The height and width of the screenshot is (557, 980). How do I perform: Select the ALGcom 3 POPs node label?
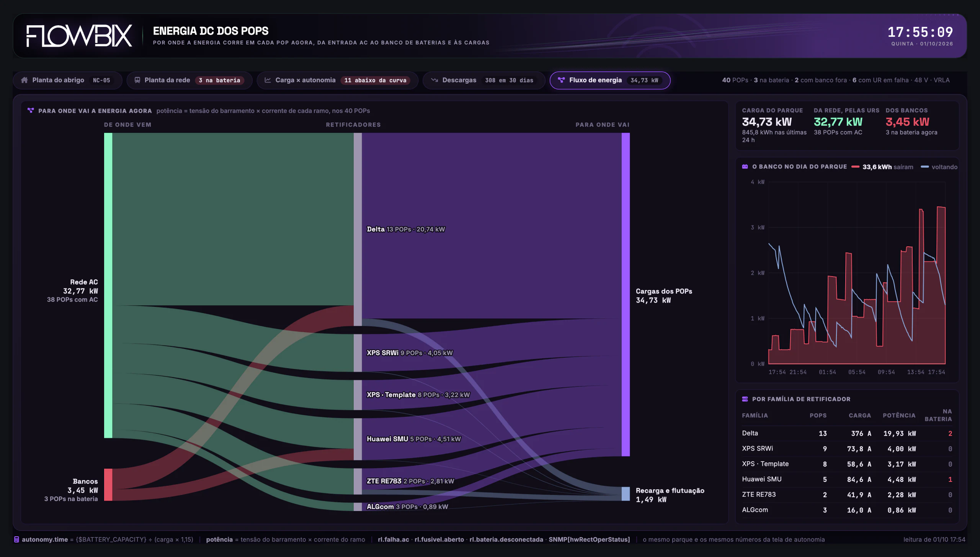click(407, 507)
